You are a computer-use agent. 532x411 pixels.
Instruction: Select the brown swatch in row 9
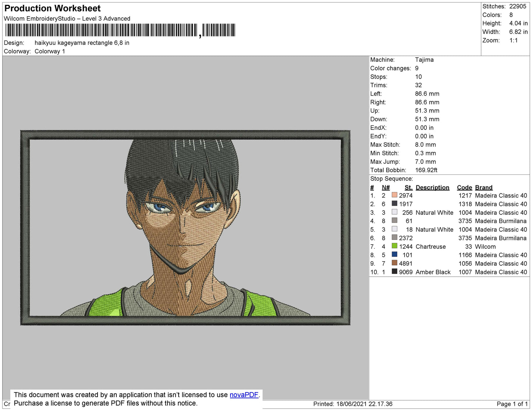(x=394, y=263)
